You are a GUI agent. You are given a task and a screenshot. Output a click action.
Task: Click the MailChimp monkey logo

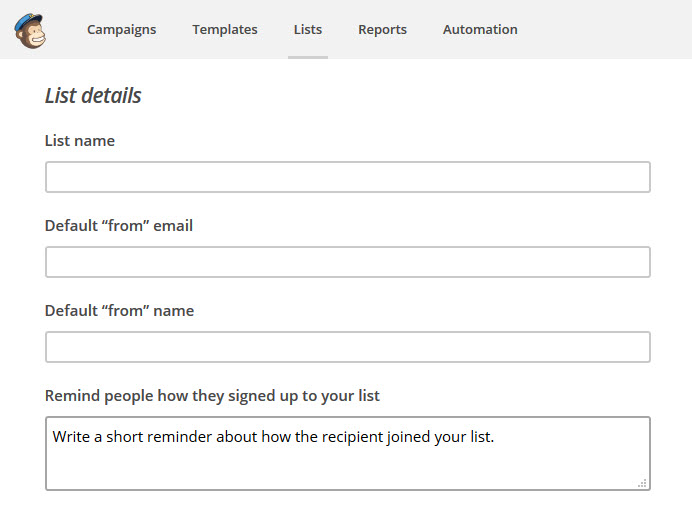30,30
